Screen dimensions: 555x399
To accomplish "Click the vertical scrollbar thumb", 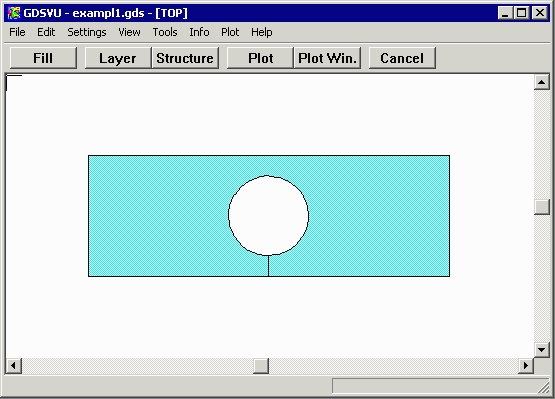I will (542, 207).
